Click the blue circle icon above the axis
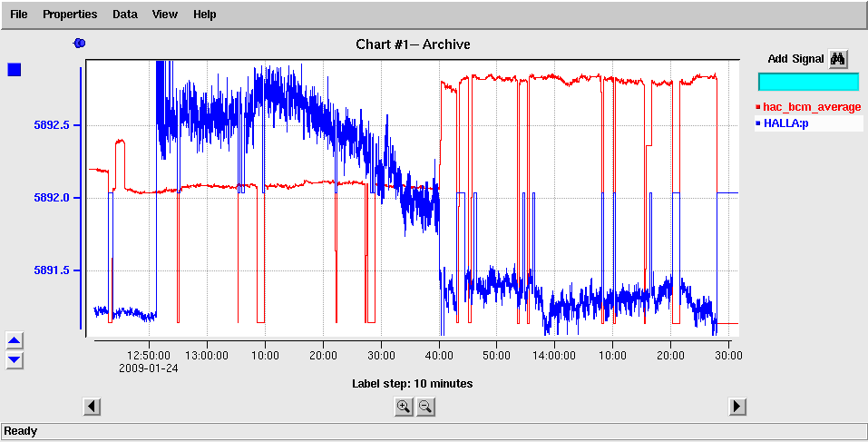 (79, 44)
